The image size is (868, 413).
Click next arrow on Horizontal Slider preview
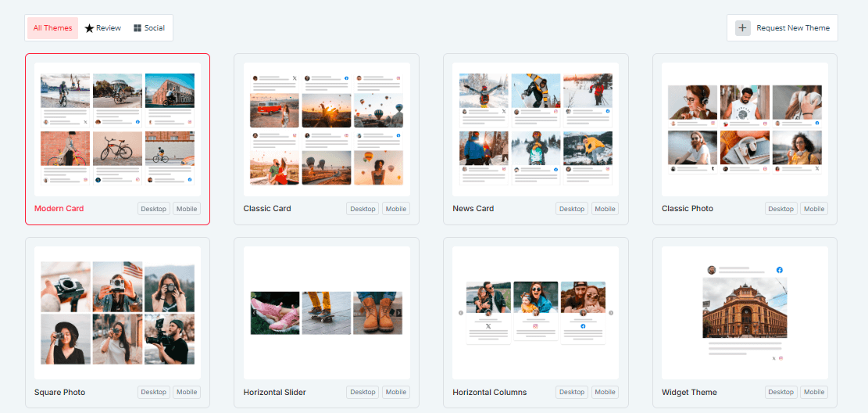[398, 313]
